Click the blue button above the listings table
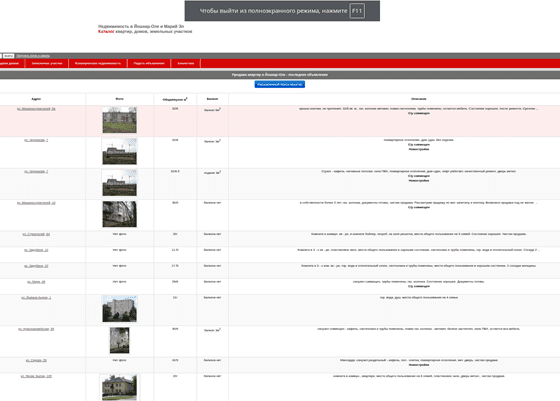This screenshot has height=401, width=560. 280,84
